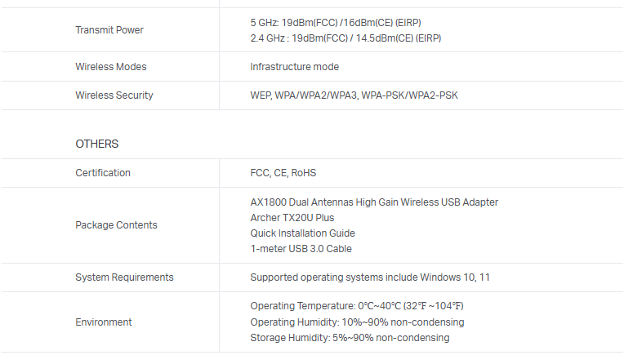The image size is (624, 364).
Task: Select the Certification row label
Action: point(103,173)
